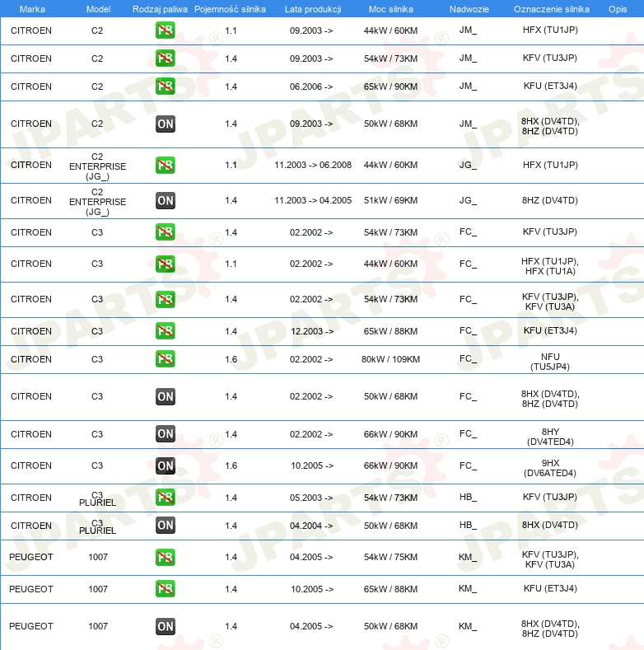Click the petrol icon in C3 Pluriel row

pyautogui.click(x=166, y=498)
